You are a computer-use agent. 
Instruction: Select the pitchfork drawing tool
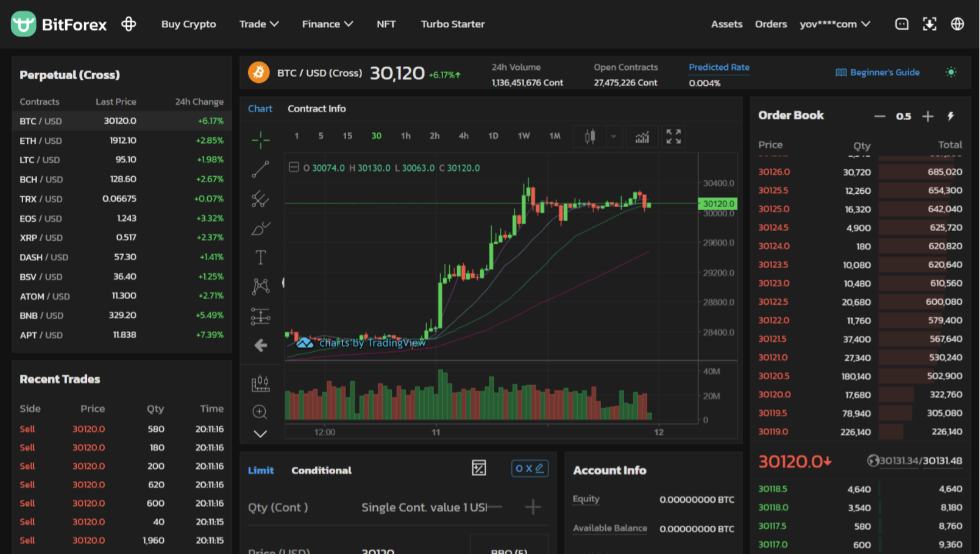(260, 199)
